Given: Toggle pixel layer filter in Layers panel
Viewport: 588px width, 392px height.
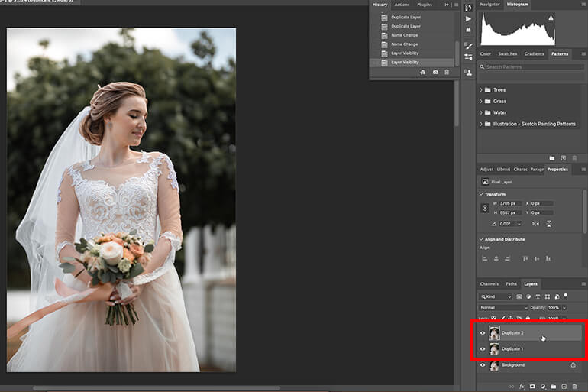Looking at the screenshot, I should (519, 296).
